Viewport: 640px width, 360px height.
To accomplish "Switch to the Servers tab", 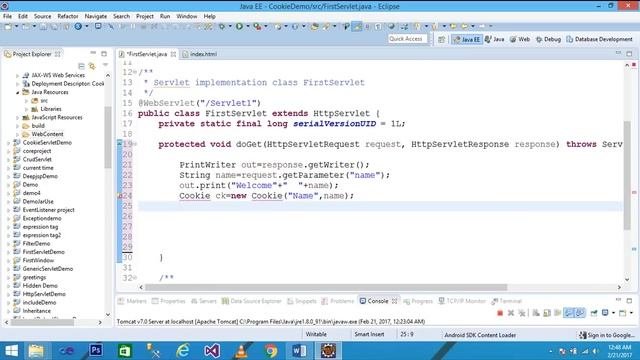I will pos(203,301).
